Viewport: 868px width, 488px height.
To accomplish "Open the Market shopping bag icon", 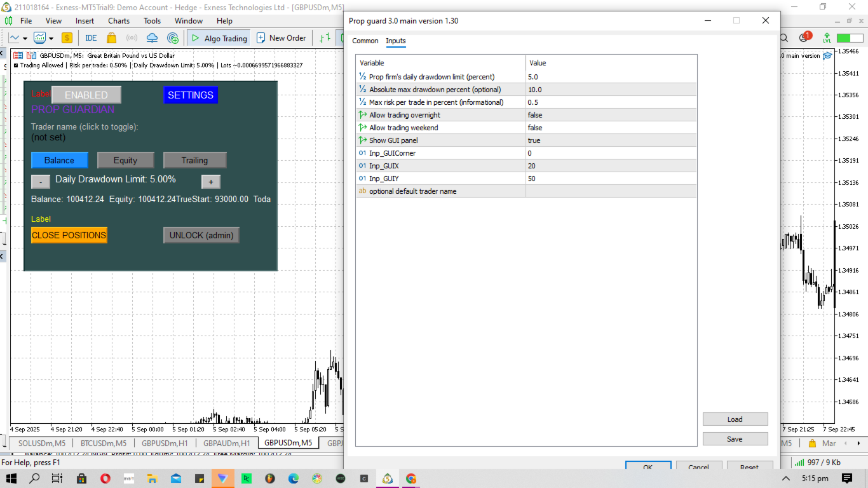I will (112, 38).
